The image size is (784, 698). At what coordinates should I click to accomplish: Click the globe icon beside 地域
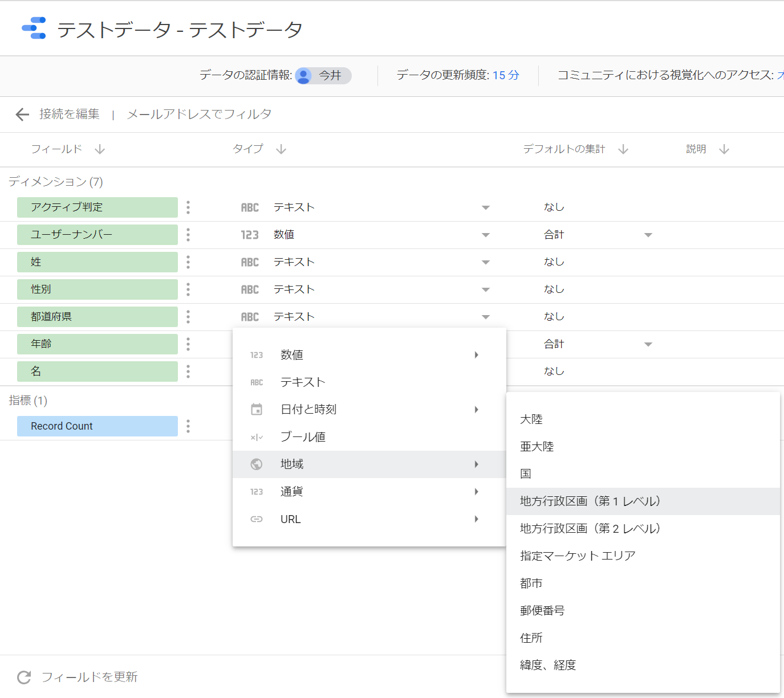[257, 464]
